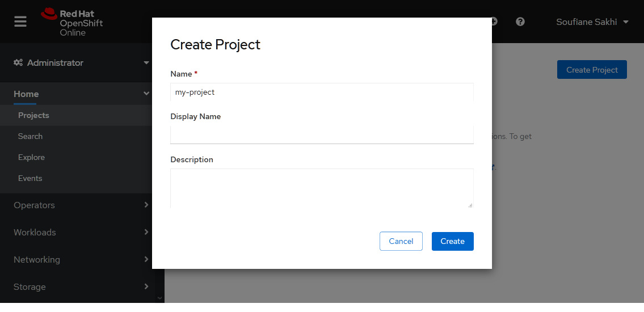Open the help question mark icon
Image resolution: width=644 pixels, height=312 pixels.
point(520,22)
